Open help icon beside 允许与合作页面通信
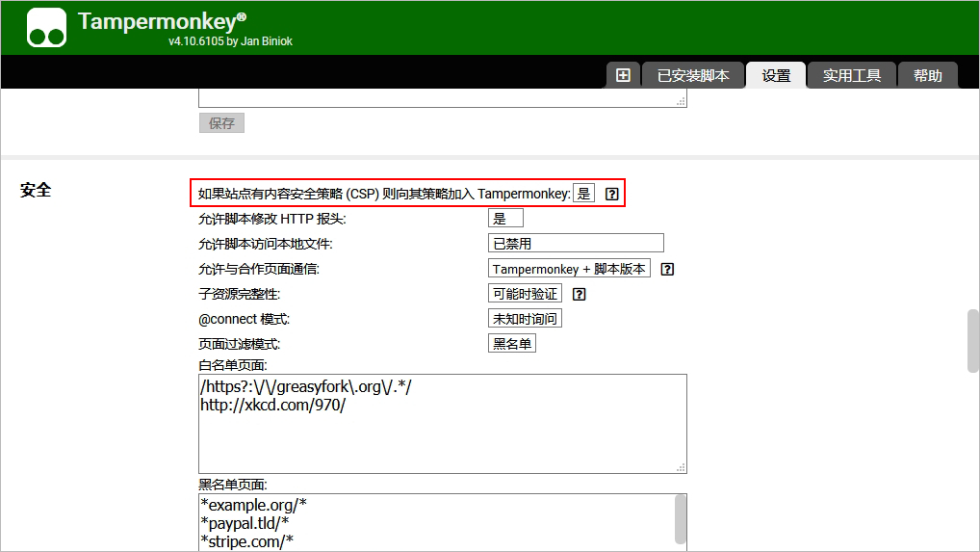980x552 pixels. 667,269
